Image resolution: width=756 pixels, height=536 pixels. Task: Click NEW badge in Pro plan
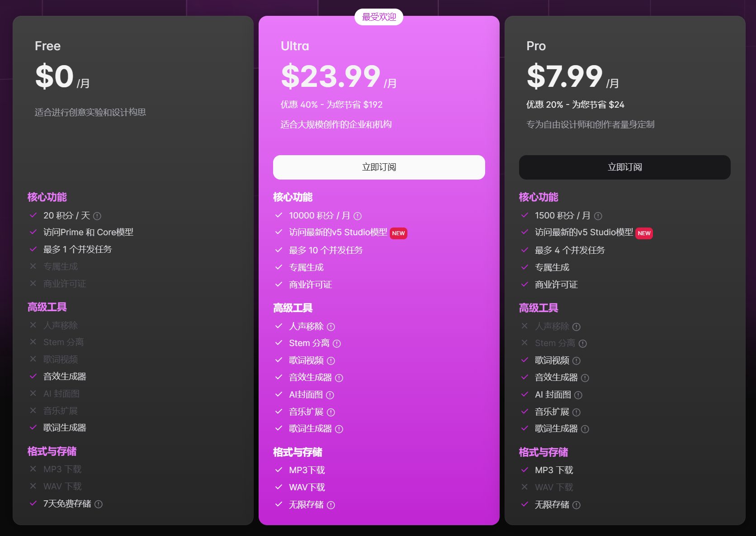644,233
